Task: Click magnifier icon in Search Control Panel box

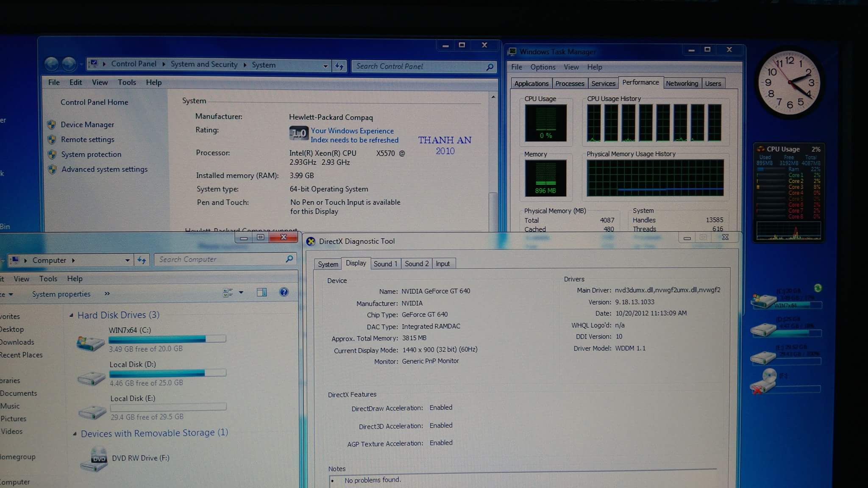Action: pyautogui.click(x=490, y=67)
